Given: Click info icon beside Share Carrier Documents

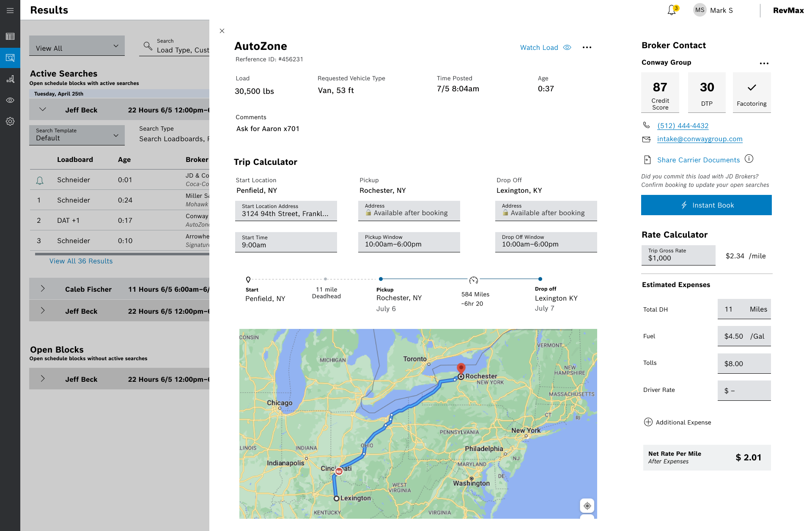Looking at the screenshot, I should pos(749,159).
